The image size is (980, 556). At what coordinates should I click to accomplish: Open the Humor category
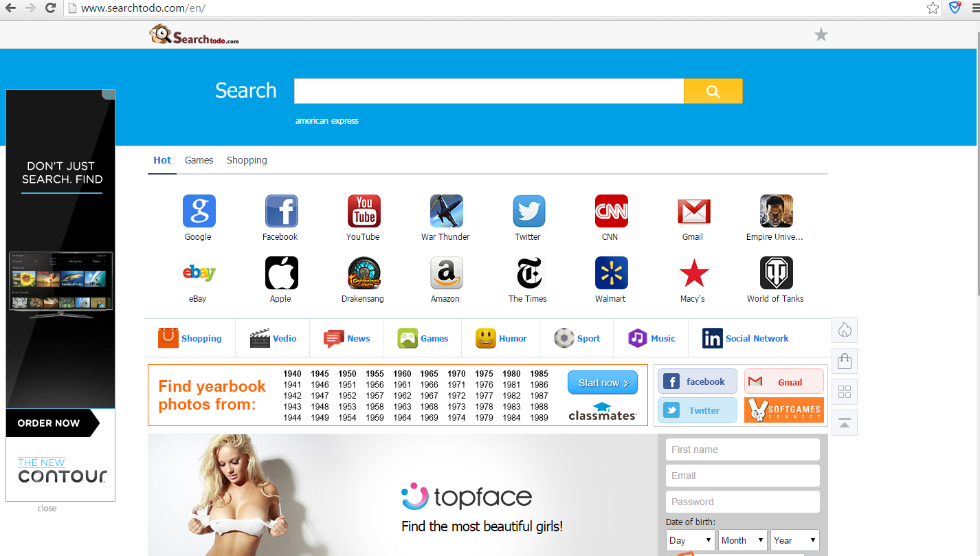point(502,338)
